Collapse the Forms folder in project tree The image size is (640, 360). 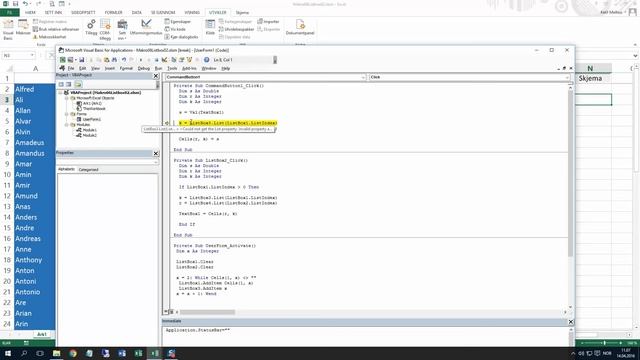point(67,114)
